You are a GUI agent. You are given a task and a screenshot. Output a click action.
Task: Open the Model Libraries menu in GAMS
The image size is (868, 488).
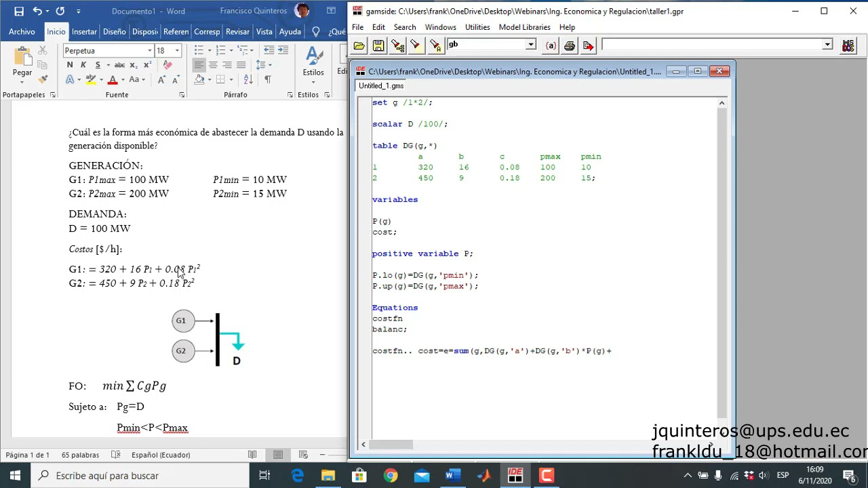[x=524, y=27]
